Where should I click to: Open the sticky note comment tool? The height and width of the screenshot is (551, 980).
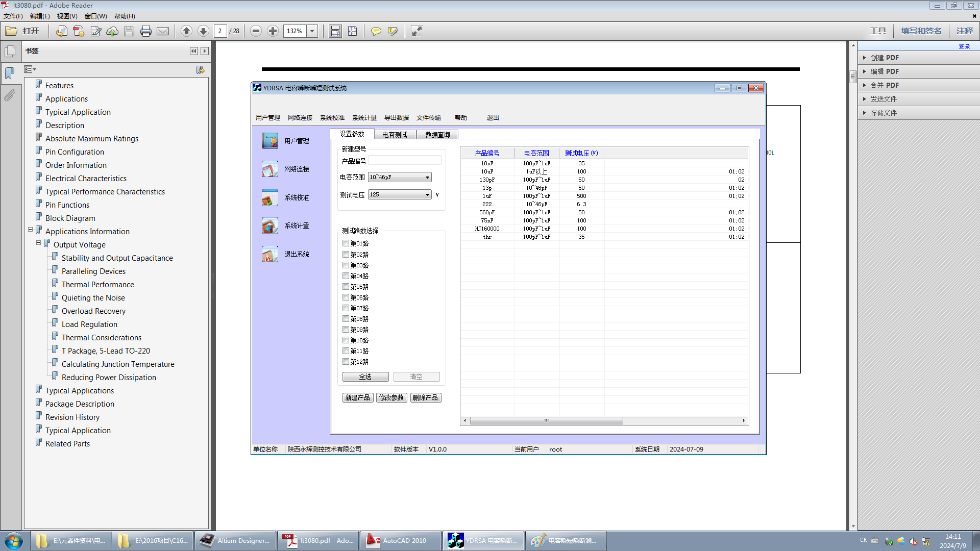point(376,31)
